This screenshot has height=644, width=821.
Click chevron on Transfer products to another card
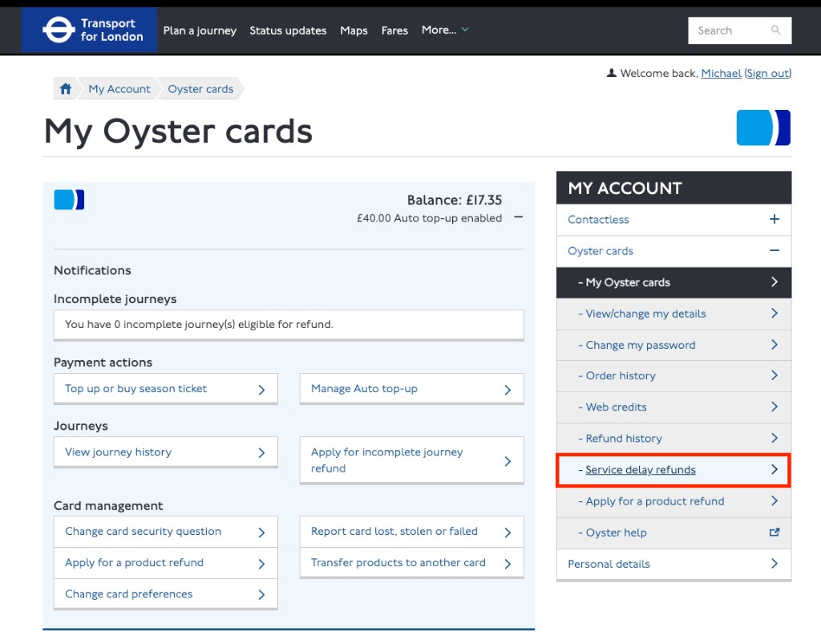coord(508,564)
